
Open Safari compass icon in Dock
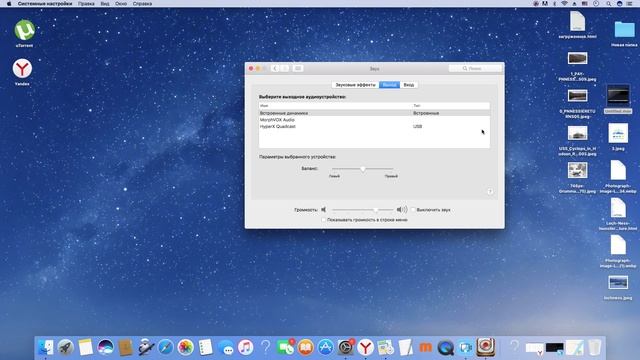point(165,347)
